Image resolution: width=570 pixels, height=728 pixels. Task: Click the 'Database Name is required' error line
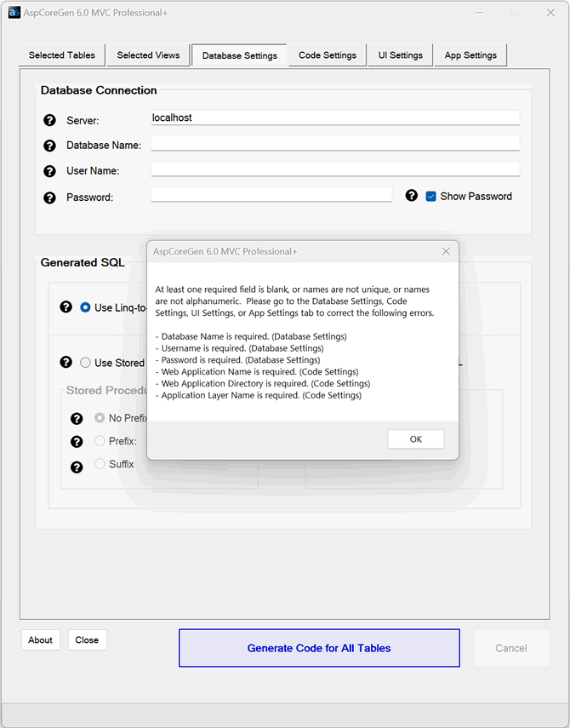(x=251, y=336)
